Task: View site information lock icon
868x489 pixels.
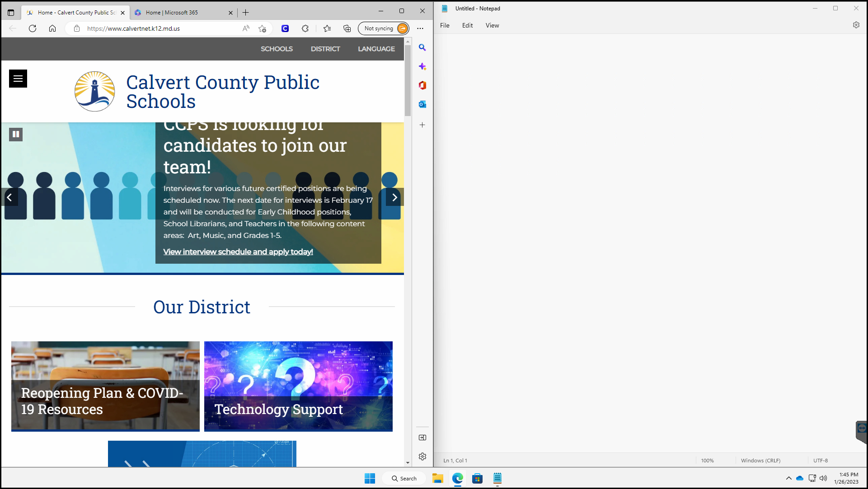Action: pos(77,28)
